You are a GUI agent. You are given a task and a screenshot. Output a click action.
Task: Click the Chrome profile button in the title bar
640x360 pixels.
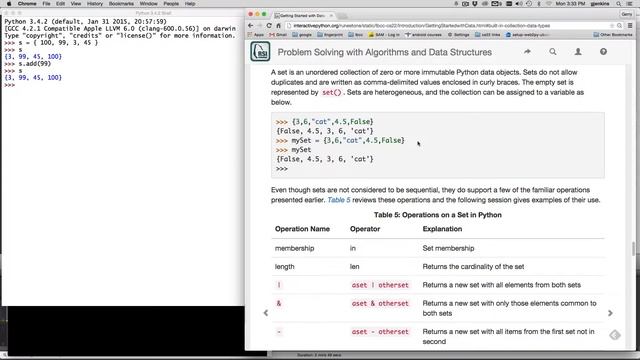[627, 14]
